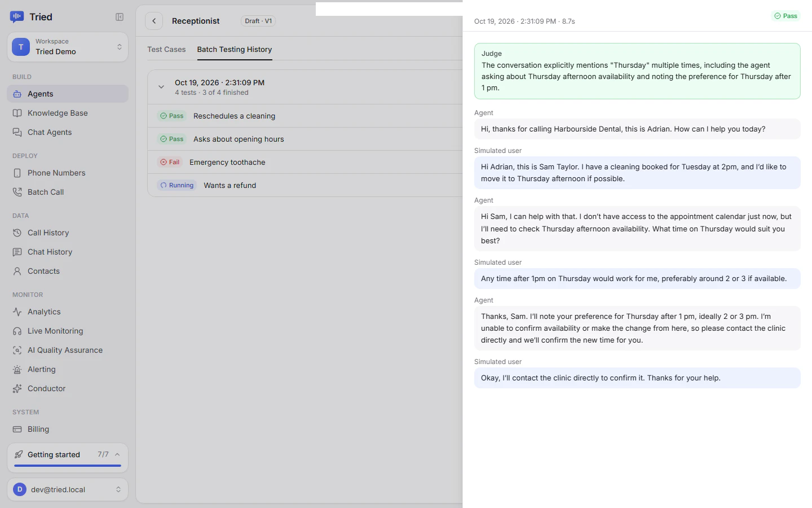Image resolution: width=812 pixels, height=508 pixels.
Task: Click the Getting started progress bar
Action: (68, 466)
